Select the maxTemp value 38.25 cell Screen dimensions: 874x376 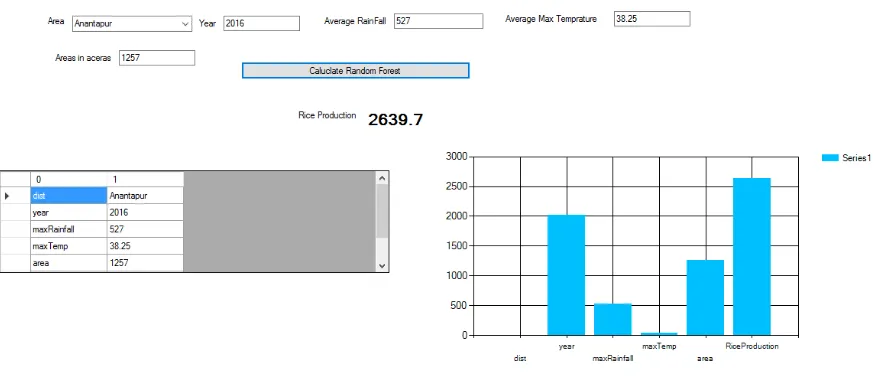coord(145,246)
